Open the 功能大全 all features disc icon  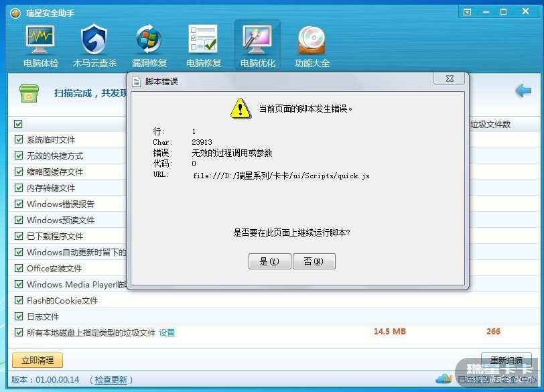[312, 40]
